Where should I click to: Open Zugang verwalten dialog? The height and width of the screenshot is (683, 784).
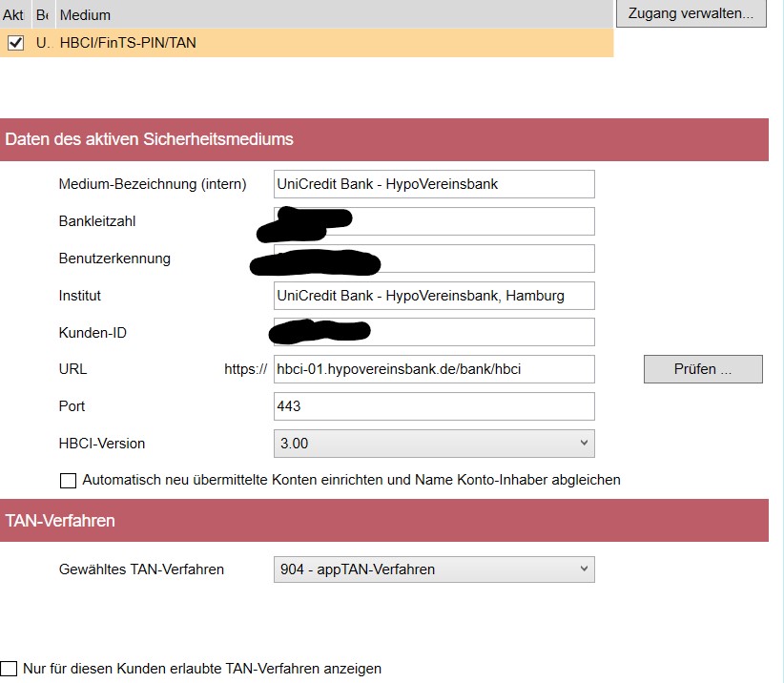point(691,13)
